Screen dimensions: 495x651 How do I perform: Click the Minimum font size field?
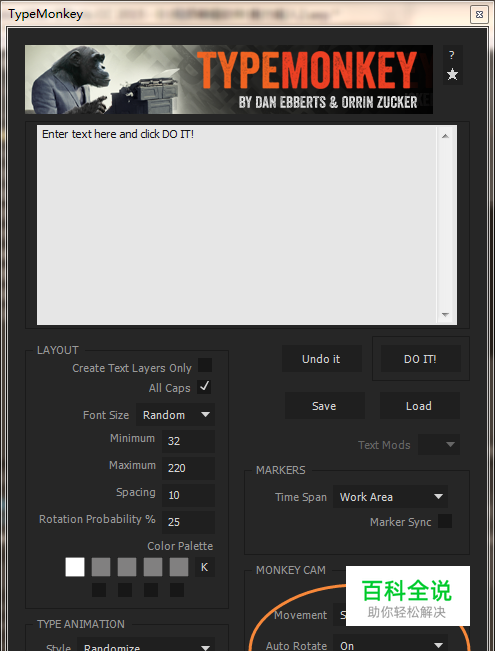click(x=189, y=441)
